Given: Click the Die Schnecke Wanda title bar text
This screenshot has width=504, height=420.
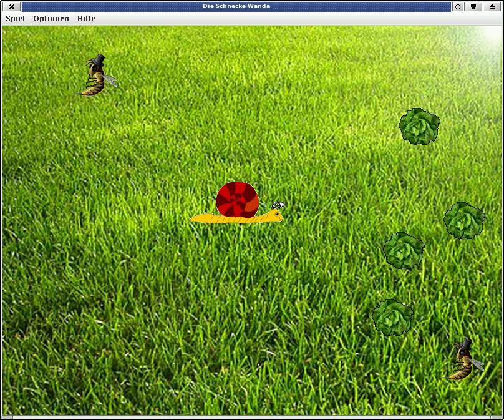Looking at the screenshot, I should 236,6.
